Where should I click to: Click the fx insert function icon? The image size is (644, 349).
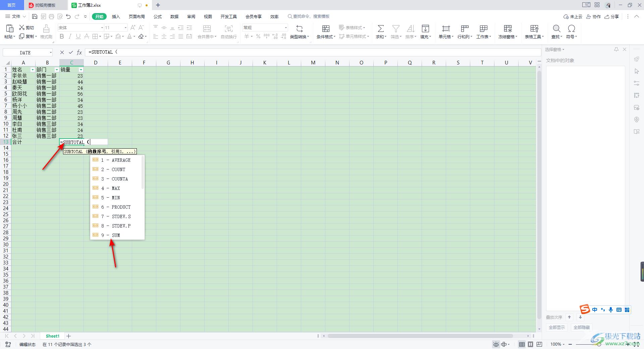coord(79,52)
